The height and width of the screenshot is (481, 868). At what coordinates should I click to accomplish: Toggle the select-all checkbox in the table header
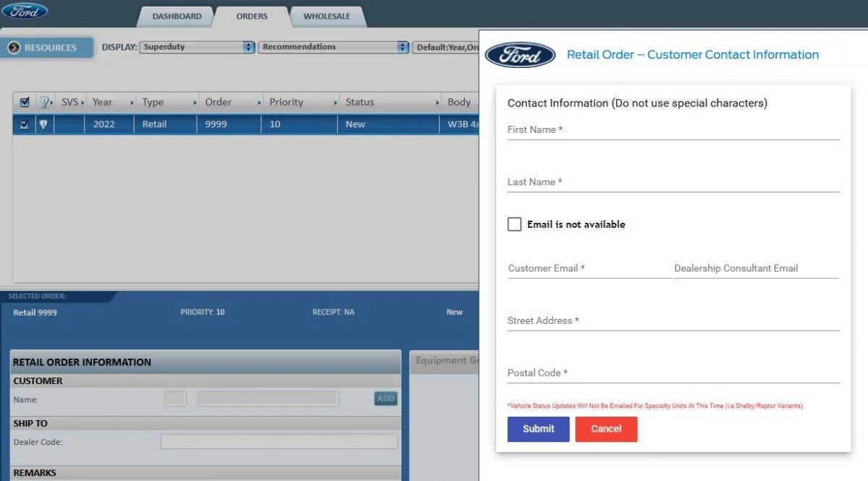(x=25, y=102)
